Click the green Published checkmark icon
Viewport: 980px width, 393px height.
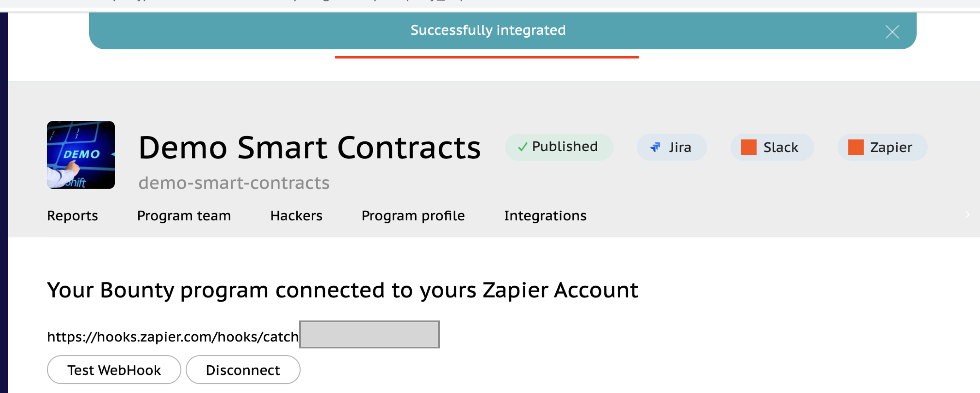point(523,147)
